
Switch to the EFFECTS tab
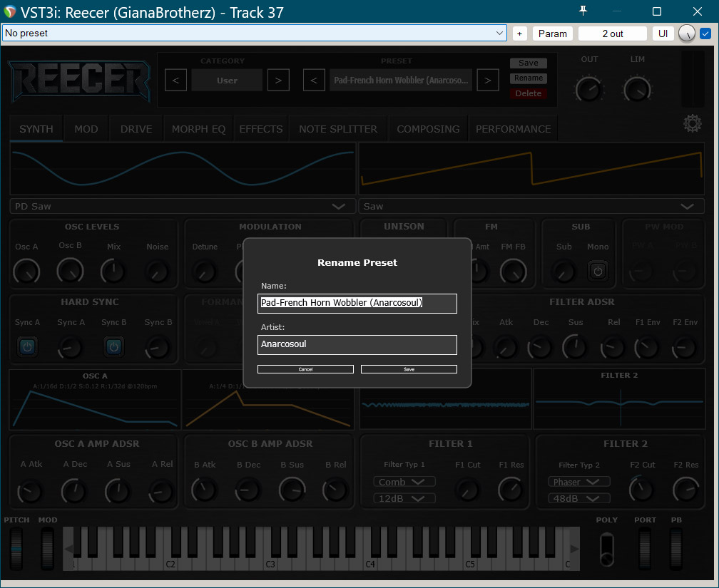pos(260,129)
